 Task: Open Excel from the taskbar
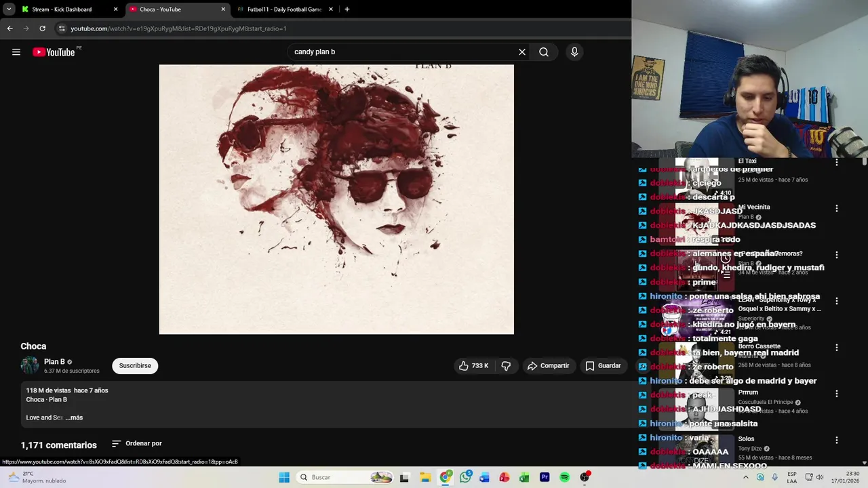[x=524, y=477]
